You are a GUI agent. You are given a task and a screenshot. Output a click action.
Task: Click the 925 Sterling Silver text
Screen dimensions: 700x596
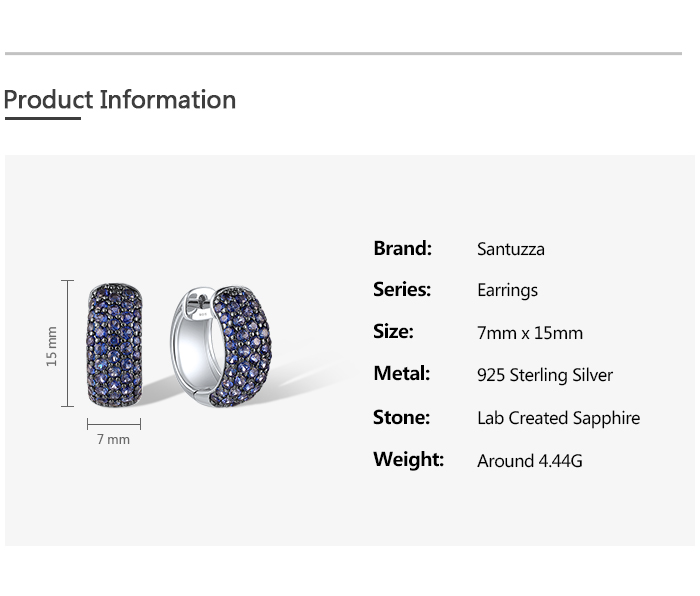545,375
